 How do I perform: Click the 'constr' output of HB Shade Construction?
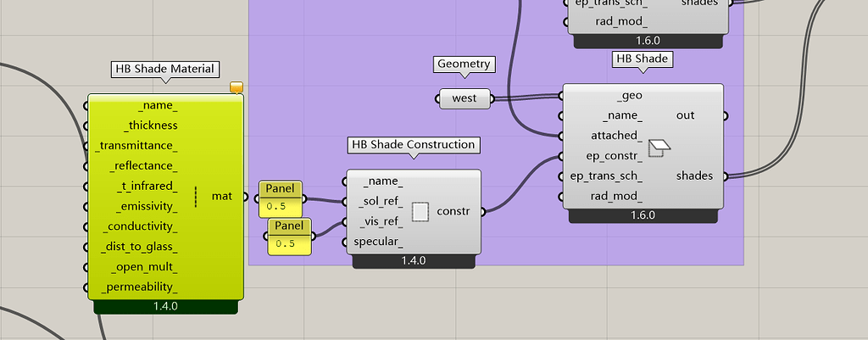(454, 211)
